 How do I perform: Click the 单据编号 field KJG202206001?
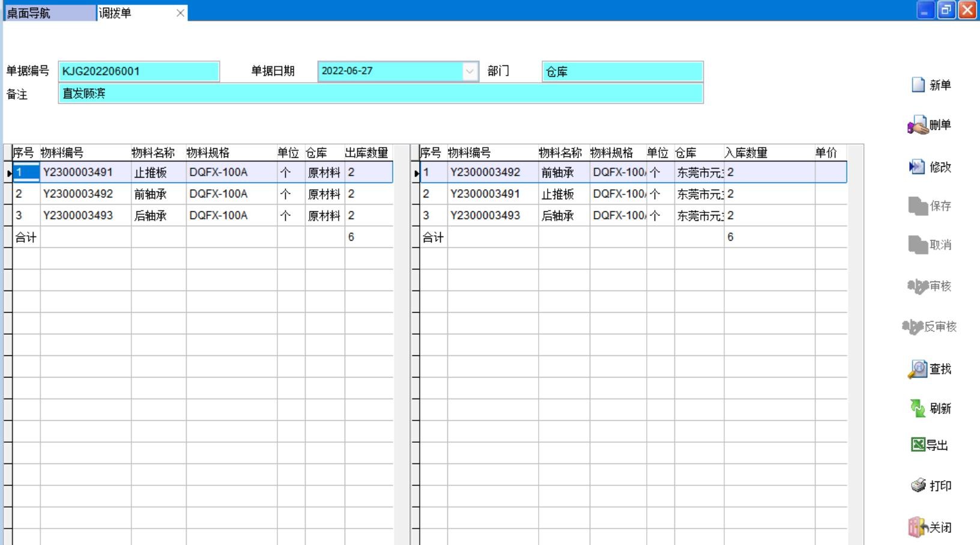[139, 71]
